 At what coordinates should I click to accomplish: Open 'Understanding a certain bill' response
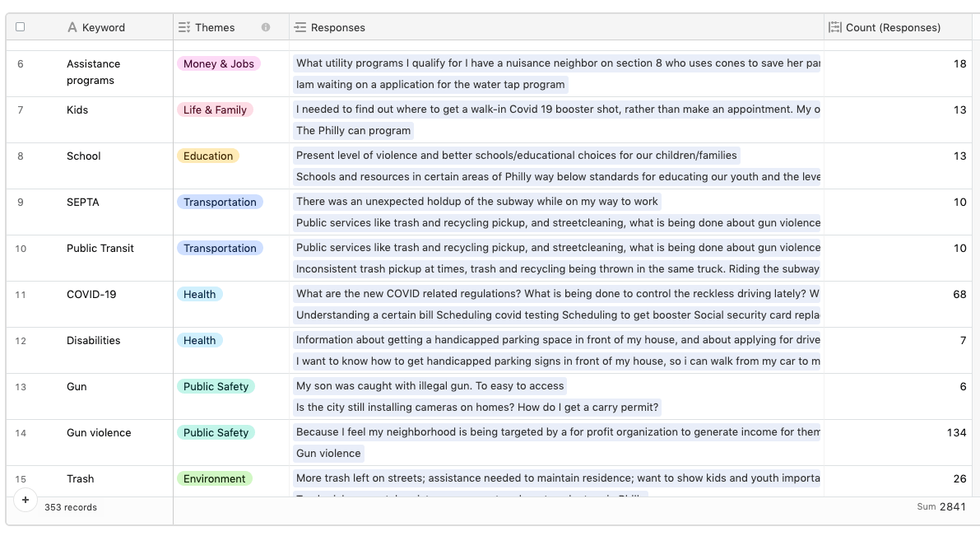(x=556, y=315)
